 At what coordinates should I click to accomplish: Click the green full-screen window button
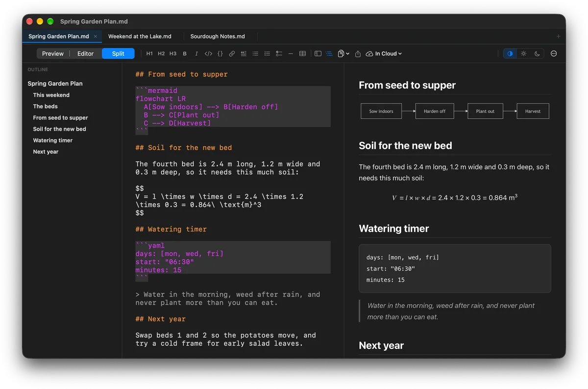pos(50,22)
